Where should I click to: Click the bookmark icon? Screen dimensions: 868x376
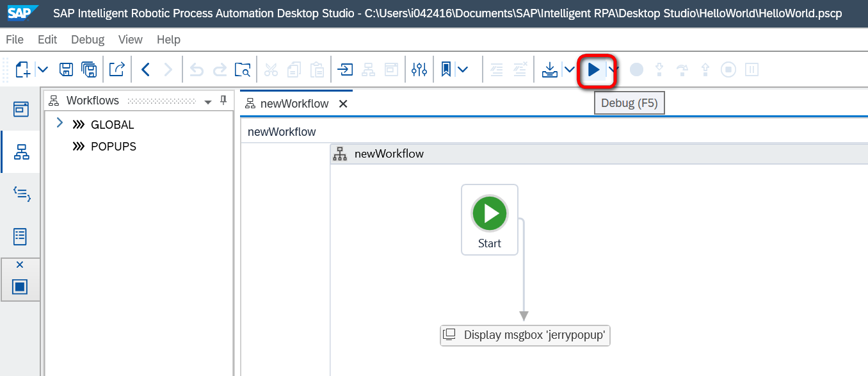coord(446,69)
